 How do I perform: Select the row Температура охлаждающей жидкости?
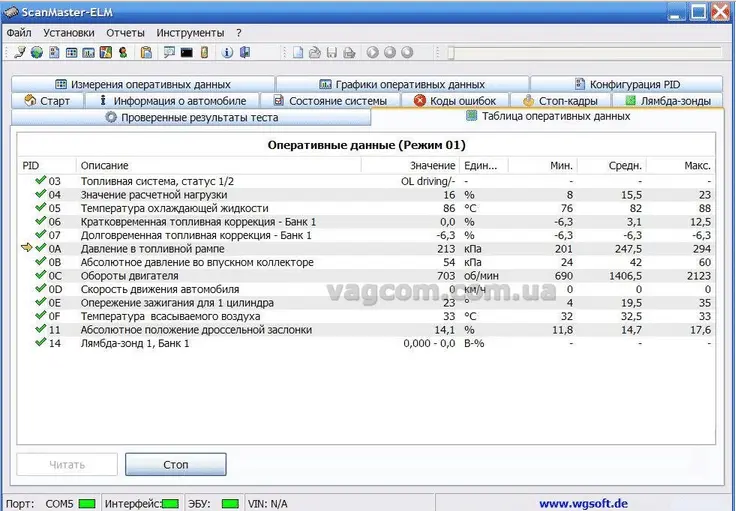tap(367, 208)
